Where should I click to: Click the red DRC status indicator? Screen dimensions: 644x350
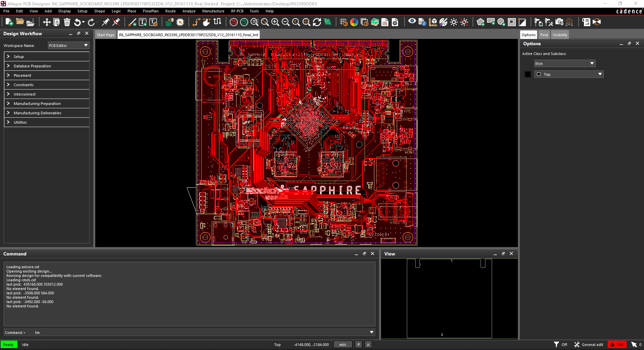pos(617,344)
